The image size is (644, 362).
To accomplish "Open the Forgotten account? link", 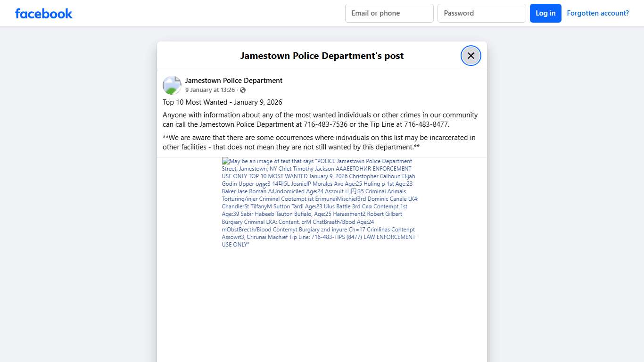I will coord(597,13).
